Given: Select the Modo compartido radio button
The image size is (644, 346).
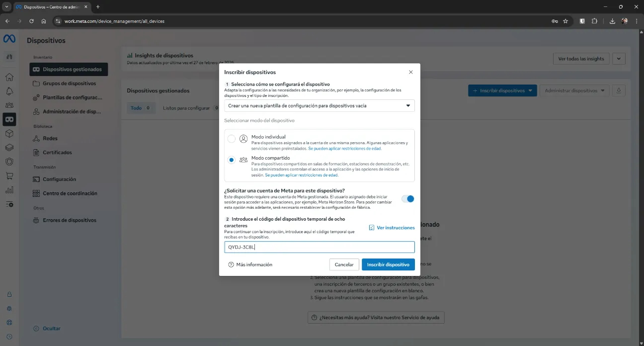Looking at the screenshot, I should [232, 160].
